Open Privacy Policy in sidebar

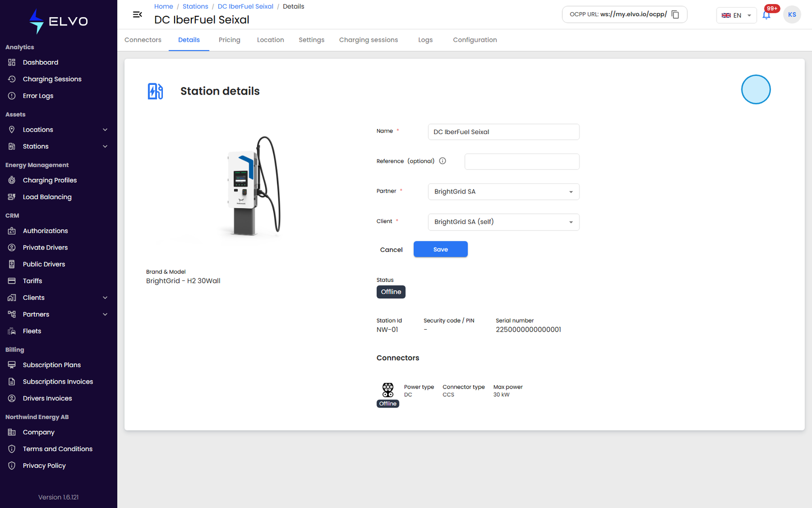[44, 466]
